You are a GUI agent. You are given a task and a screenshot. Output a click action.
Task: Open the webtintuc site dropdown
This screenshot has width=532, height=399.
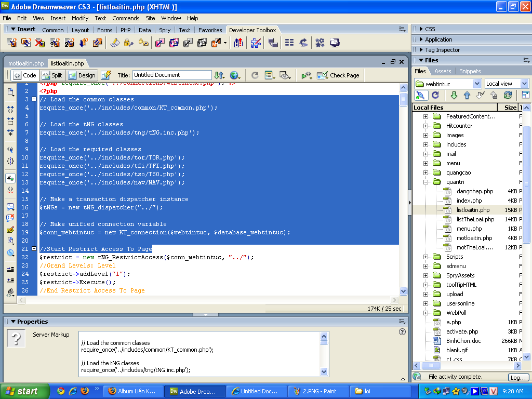[x=477, y=84]
